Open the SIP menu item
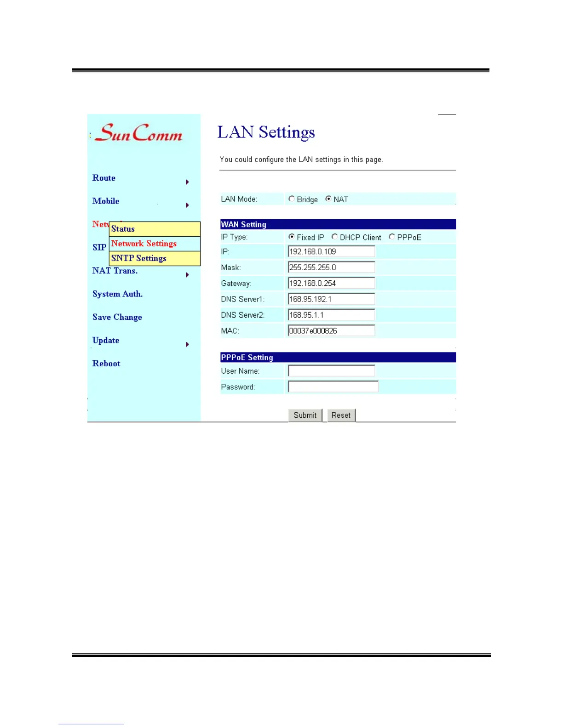This screenshot has width=563, height=728. 99,247
